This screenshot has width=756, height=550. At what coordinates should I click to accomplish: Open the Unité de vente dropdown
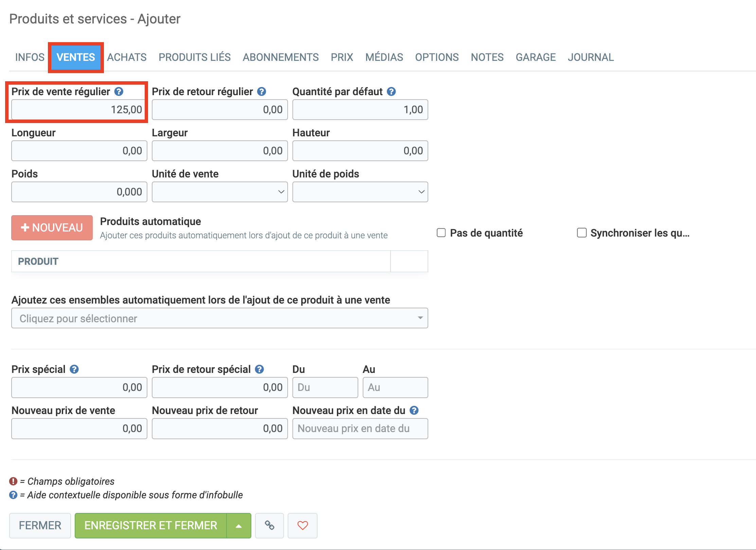click(x=219, y=192)
